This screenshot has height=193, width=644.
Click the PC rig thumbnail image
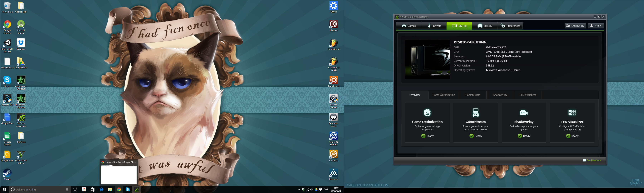point(428,60)
